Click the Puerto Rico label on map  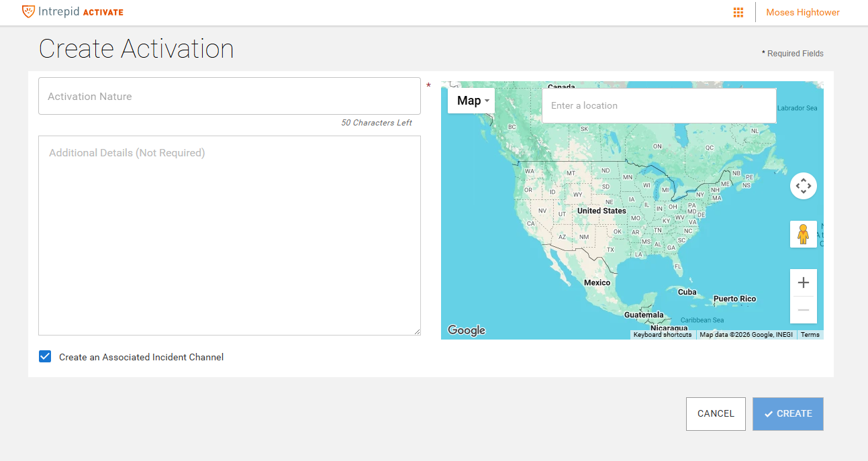[x=734, y=299]
